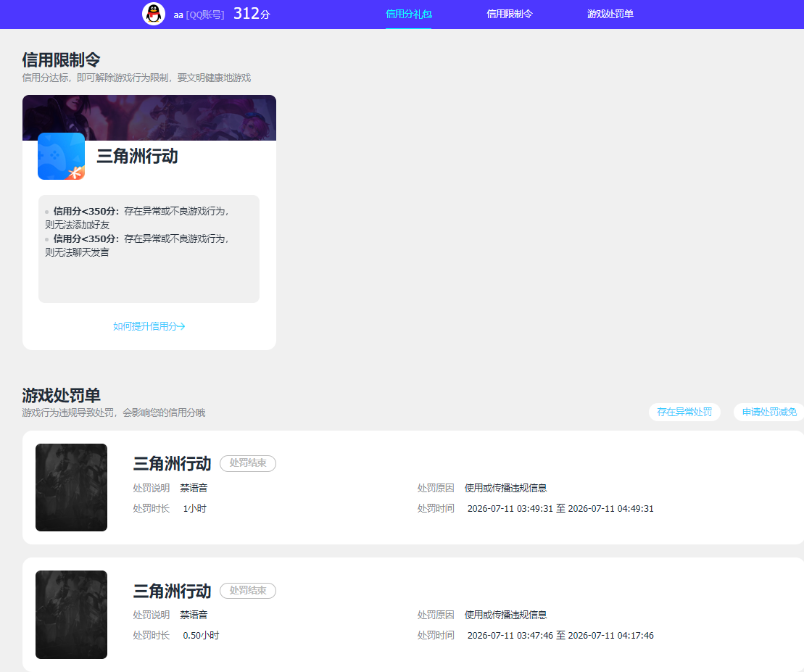Image resolution: width=804 pixels, height=672 pixels.
Task: Click the 0.50小时 penalty duration value
Action: (x=201, y=635)
